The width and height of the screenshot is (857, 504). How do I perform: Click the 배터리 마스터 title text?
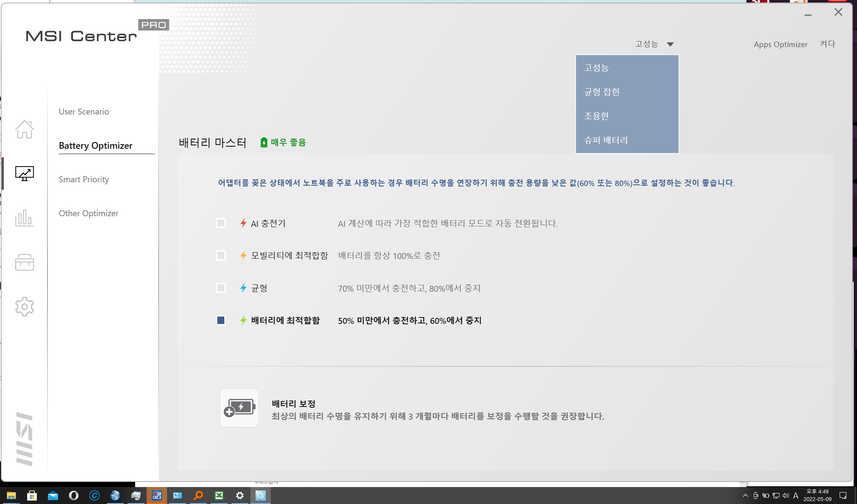(213, 142)
